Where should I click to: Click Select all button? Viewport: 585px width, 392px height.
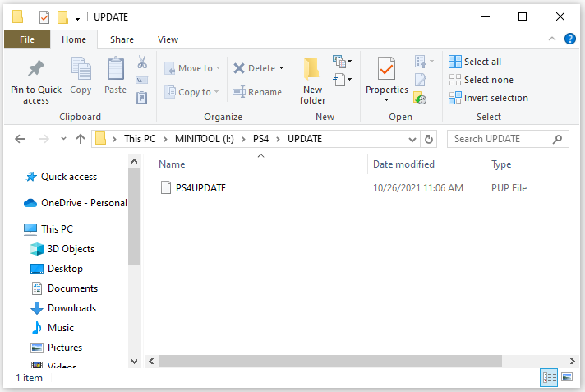click(475, 62)
